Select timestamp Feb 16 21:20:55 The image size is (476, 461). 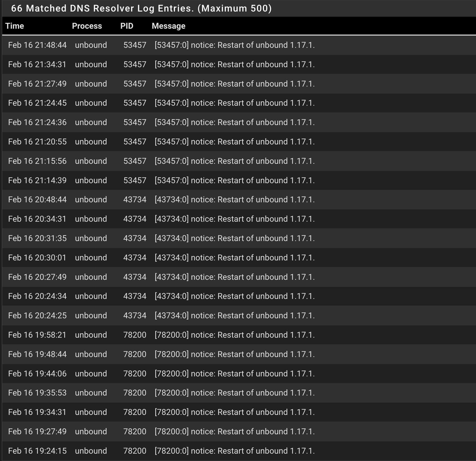click(x=37, y=142)
